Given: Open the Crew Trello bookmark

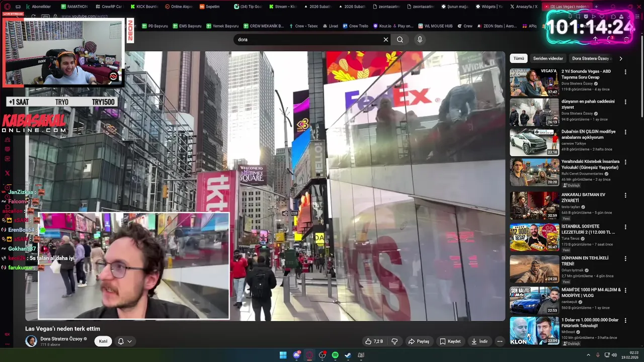Looking at the screenshot, I should pyautogui.click(x=355, y=26).
